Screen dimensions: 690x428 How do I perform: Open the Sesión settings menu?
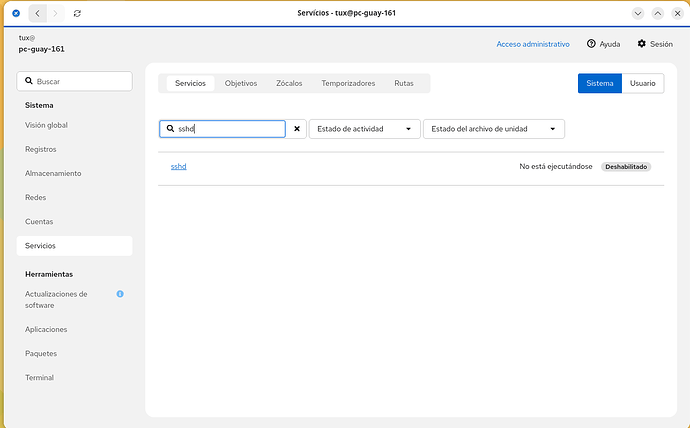pos(655,44)
